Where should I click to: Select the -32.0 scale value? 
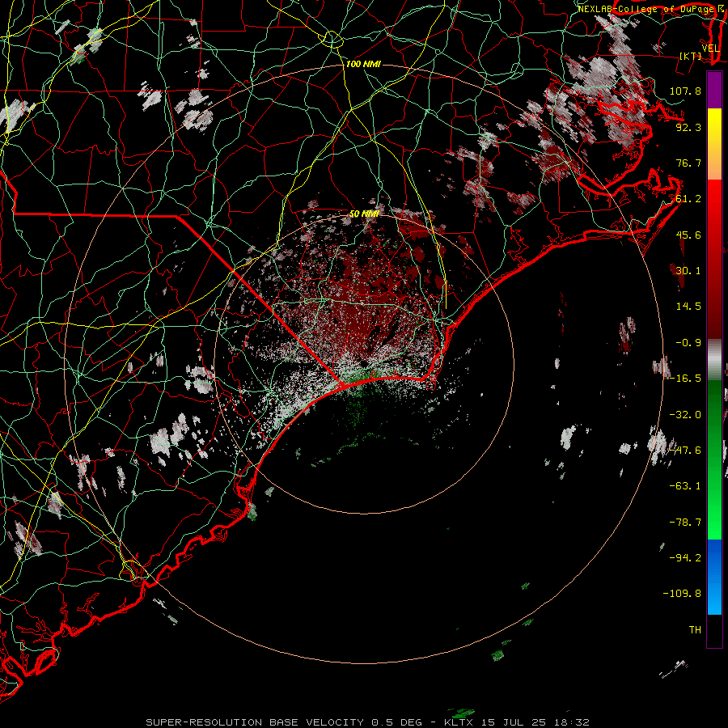click(685, 415)
